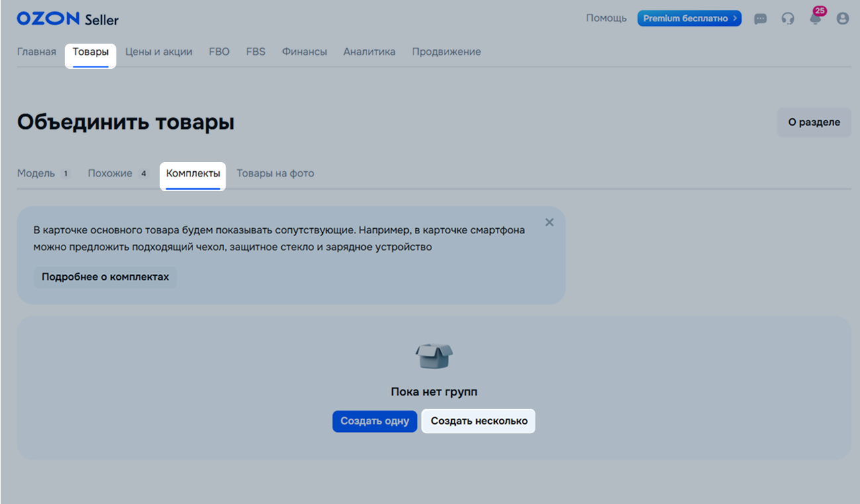Open the Товары на фото tab

pyautogui.click(x=275, y=173)
